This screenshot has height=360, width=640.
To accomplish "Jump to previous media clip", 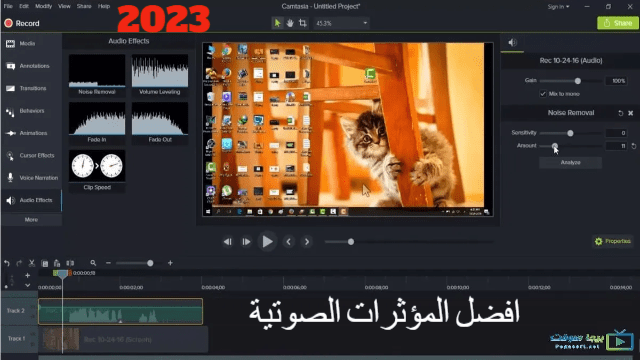I will coord(288,242).
